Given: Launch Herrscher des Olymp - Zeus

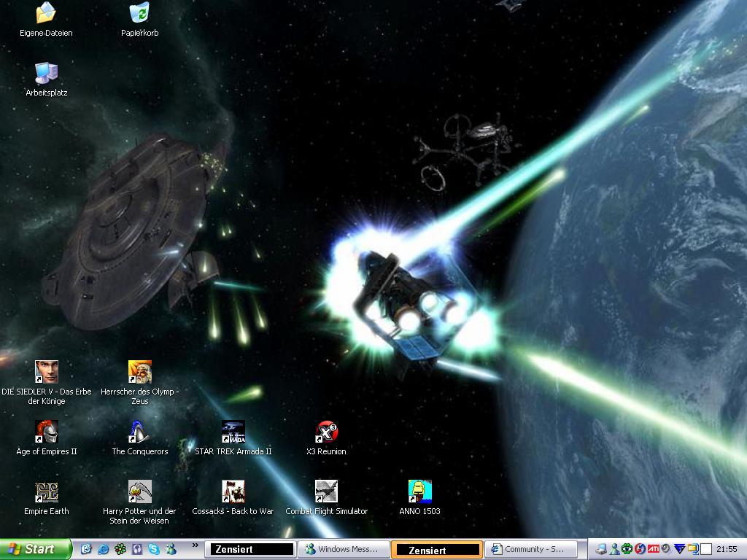Looking at the screenshot, I should (139, 372).
